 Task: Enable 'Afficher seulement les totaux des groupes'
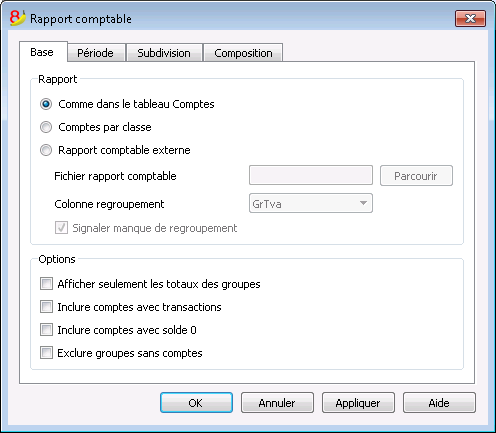pos(46,284)
